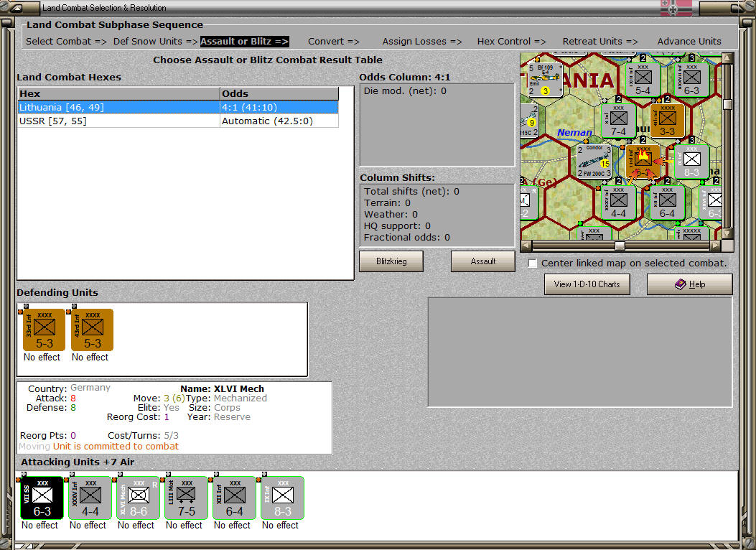Click the German flag emblem in title bar
The image size is (756, 550).
[676, 8]
